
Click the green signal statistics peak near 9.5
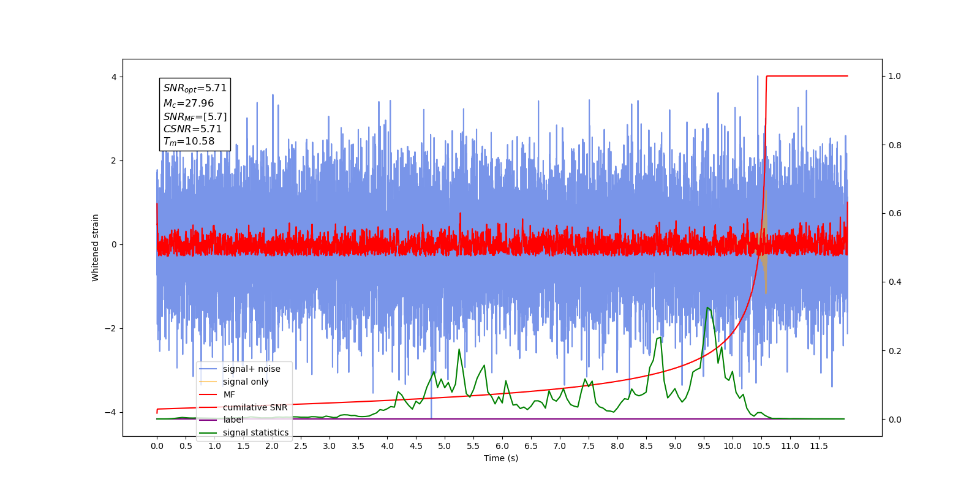pyautogui.click(x=707, y=307)
